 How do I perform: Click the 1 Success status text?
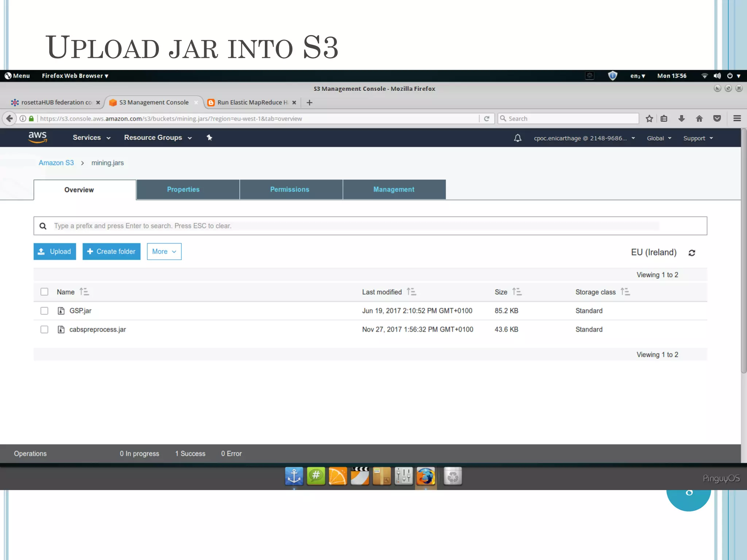coord(190,454)
